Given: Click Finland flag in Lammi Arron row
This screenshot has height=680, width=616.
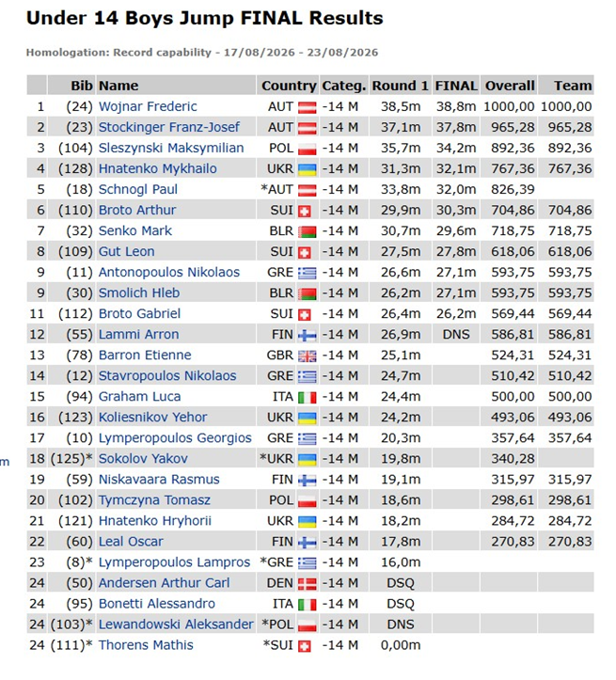Looking at the screenshot, I should (307, 335).
